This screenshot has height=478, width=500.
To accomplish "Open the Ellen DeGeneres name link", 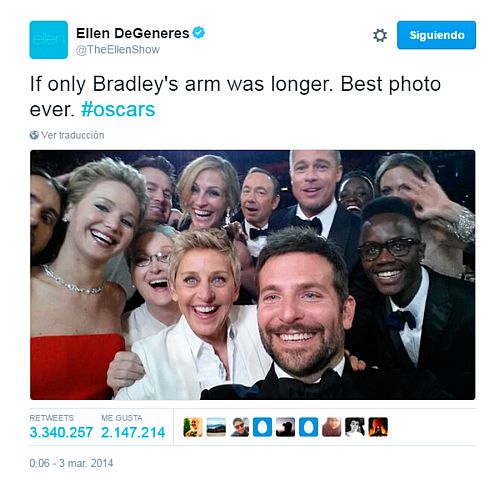I will (133, 33).
